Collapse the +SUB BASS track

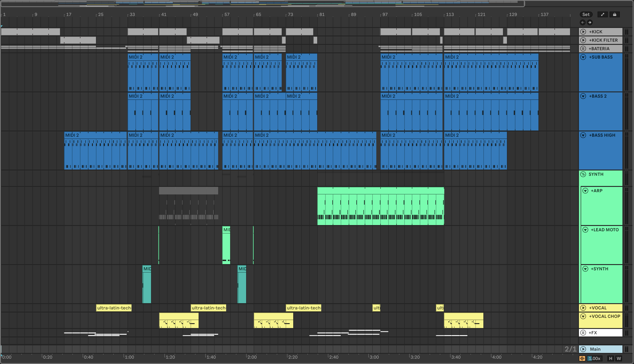[x=583, y=57]
